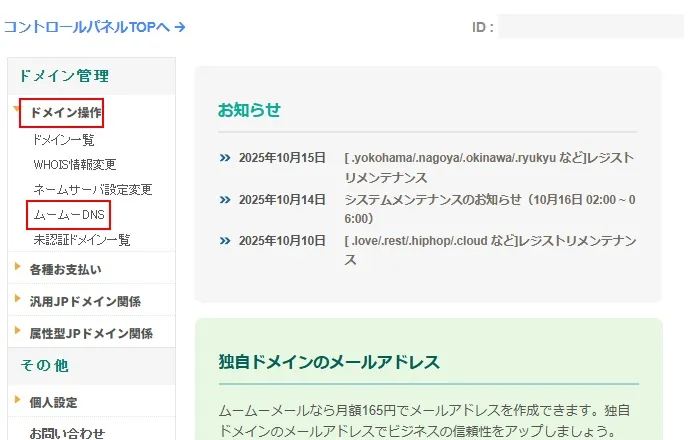The height and width of the screenshot is (440, 688).
Task: Open お問い合わせ in sidebar
Action: click(x=67, y=433)
